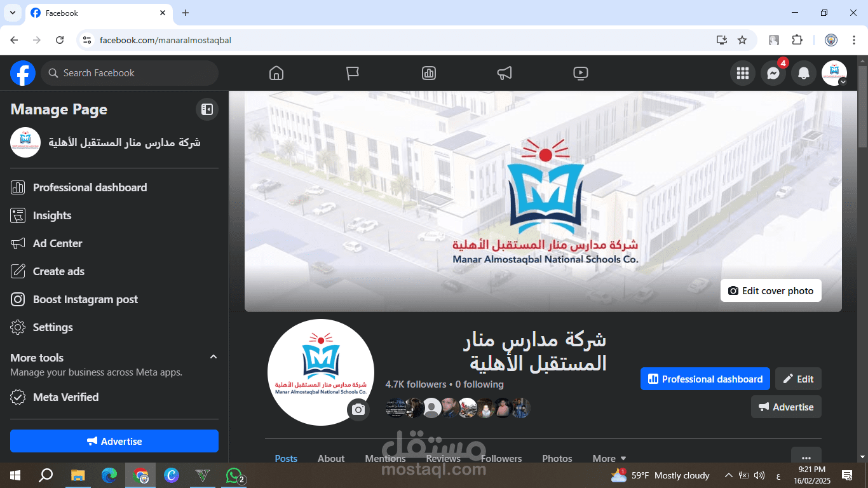Change profile picture via camera icon
This screenshot has width=868, height=488.
tap(358, 410)
